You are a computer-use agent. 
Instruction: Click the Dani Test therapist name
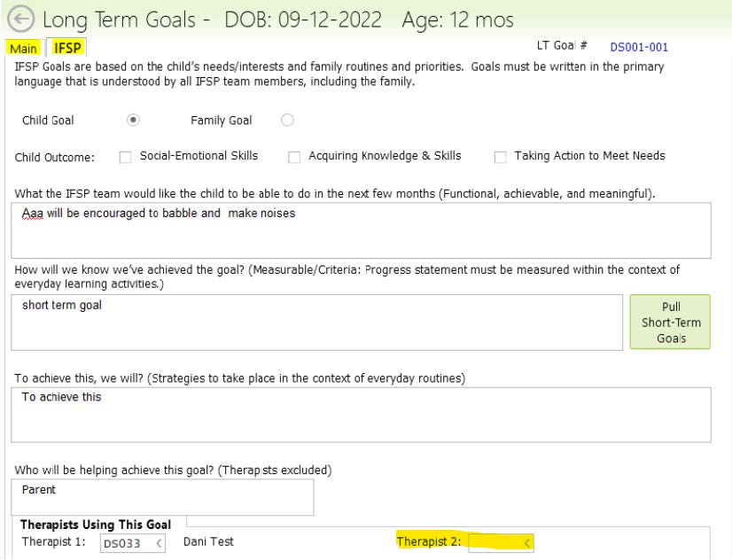click(207, 543)
